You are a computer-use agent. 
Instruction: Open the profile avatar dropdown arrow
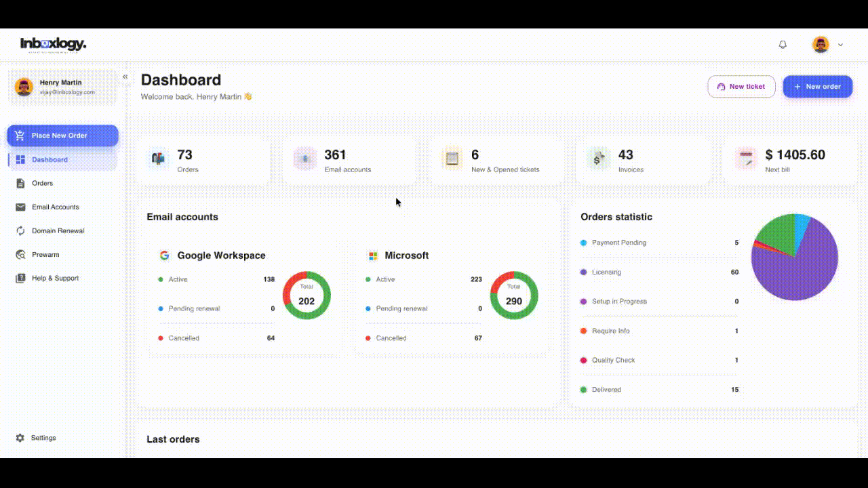click(840, 45)
